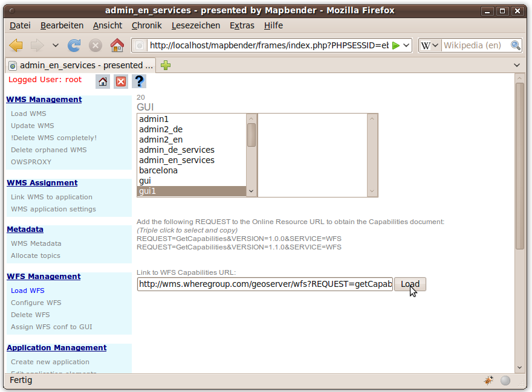532x392 pixels.
Task: Open the OWSPROXY link
Action: [x=31, y=162]
